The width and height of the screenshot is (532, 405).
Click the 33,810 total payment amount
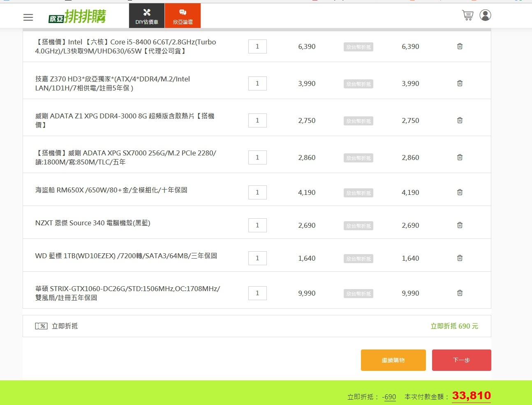coord(472,396)
